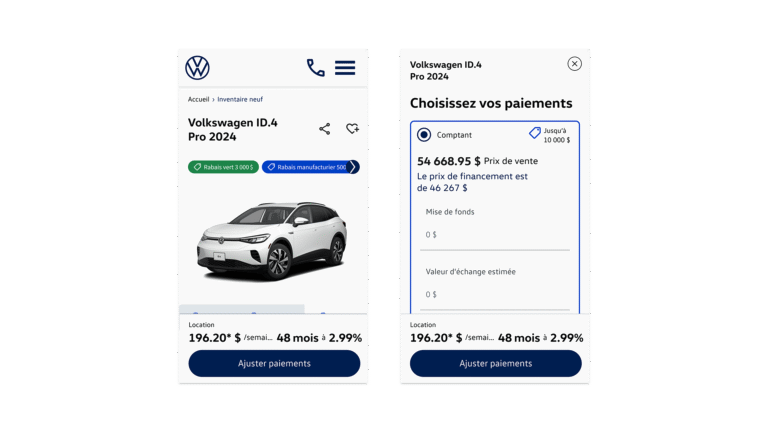This screenshot has height=432, width=768.
Task: Open the hamburger menu
Action: 345,68
